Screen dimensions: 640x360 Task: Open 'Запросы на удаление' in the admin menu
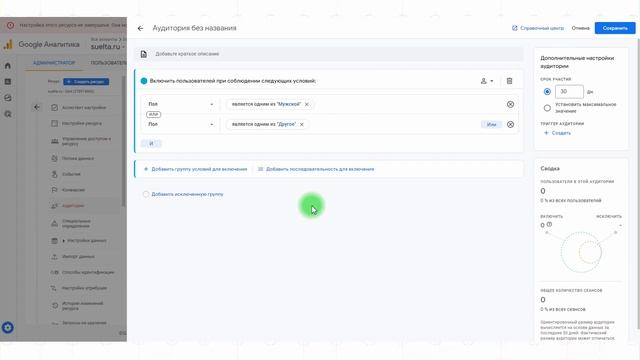(84, 323)
